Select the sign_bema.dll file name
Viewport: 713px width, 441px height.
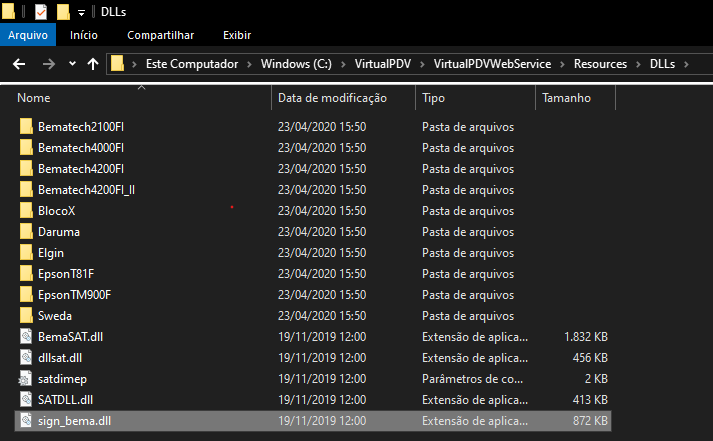pos(75,421)
